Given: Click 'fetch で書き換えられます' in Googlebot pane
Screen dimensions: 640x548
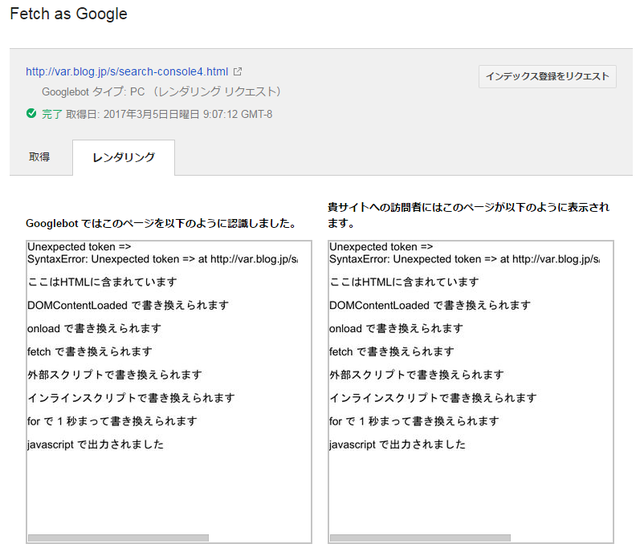Looking at the screenshot, I should tap(90, 352).
